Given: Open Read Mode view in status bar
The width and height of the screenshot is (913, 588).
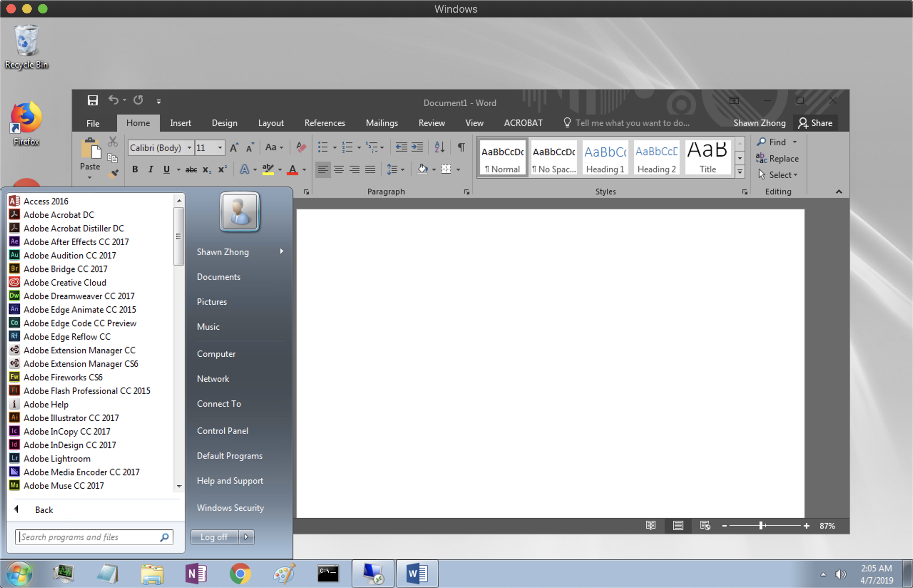Looking at the screenshot, I should 650,525.
